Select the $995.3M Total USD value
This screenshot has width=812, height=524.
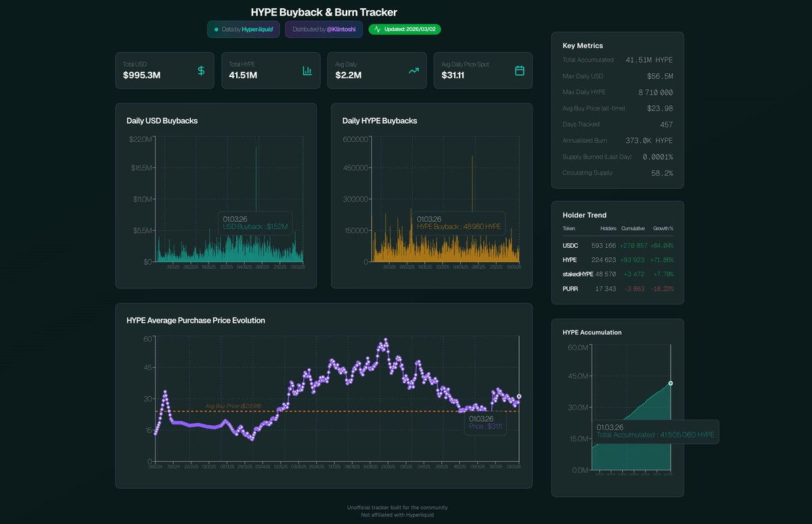(141, 75)
